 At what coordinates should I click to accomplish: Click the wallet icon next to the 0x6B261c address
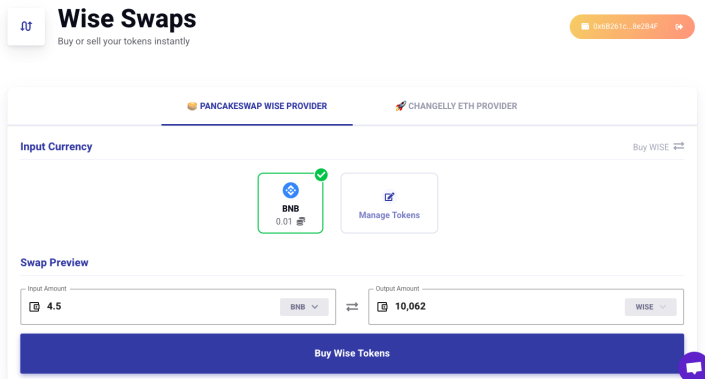(585, 27)
